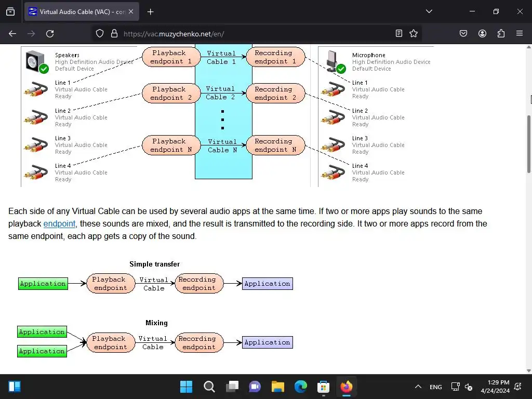The height and width of the screenshot is (399, 532).
Task: Click purple Application box in Simple transfer
Action: (268, 284)
